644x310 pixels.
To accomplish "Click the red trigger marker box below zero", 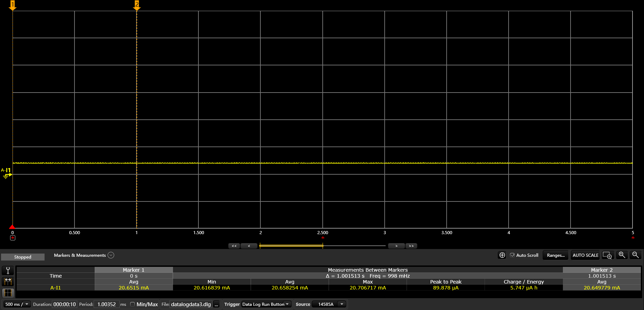I will coord(13,238).
